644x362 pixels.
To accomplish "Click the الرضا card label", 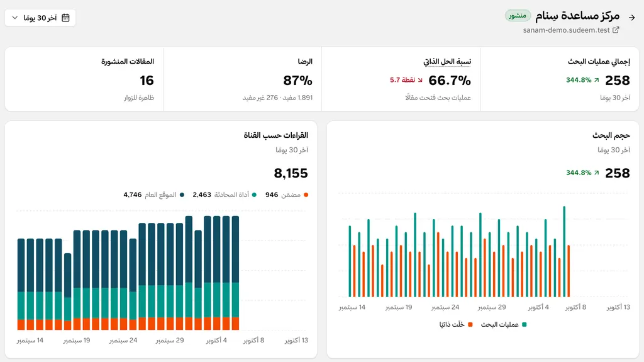I will coord(305,62).
